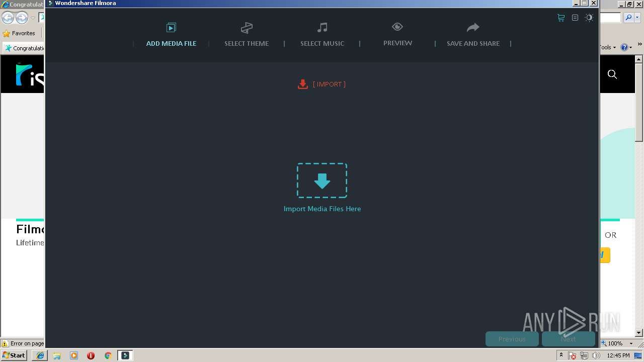Click Import Media Files Here text
The height and width of the screenshot is (362, 644).
click(x=322, y=209)
